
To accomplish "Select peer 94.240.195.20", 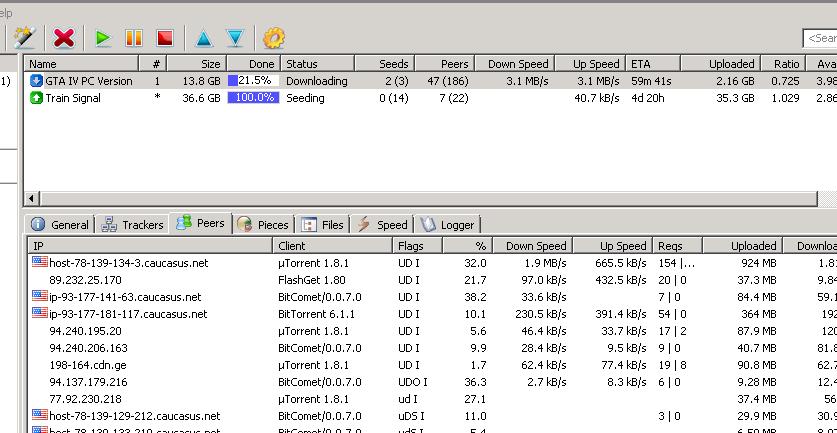I will pyautogui.click(x=85, y=332).
